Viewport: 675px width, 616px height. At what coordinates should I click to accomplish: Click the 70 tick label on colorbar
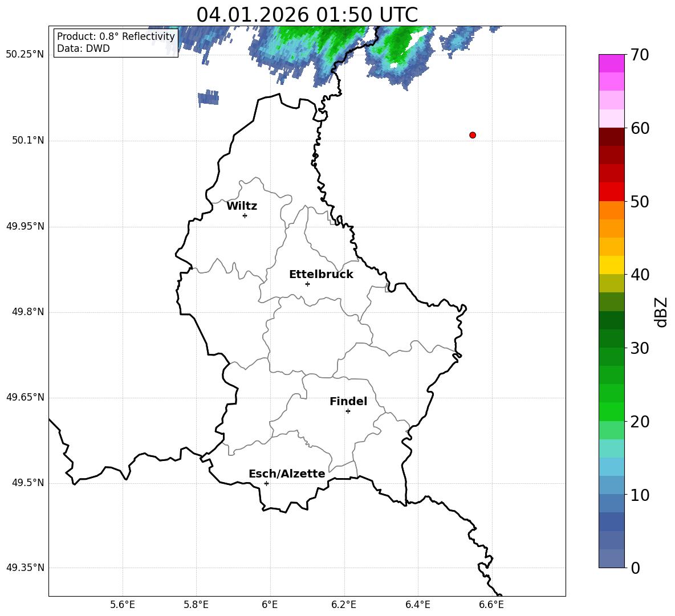click(x=639, y=55)
